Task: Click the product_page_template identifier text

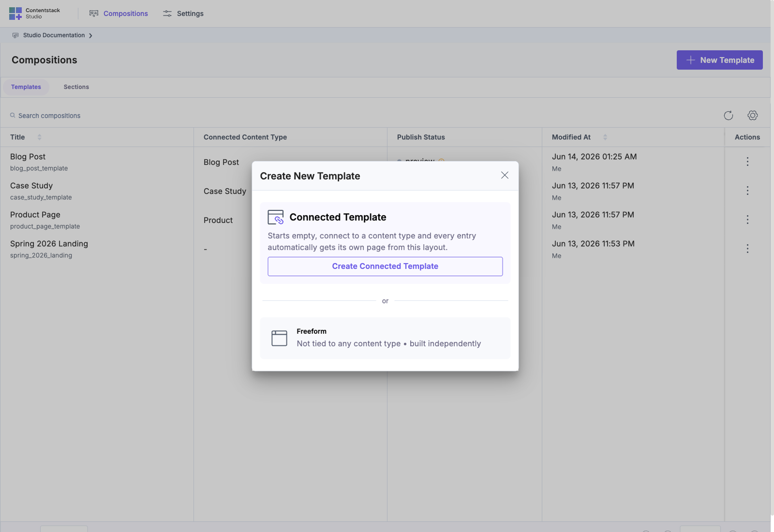Action: (45, 226)
